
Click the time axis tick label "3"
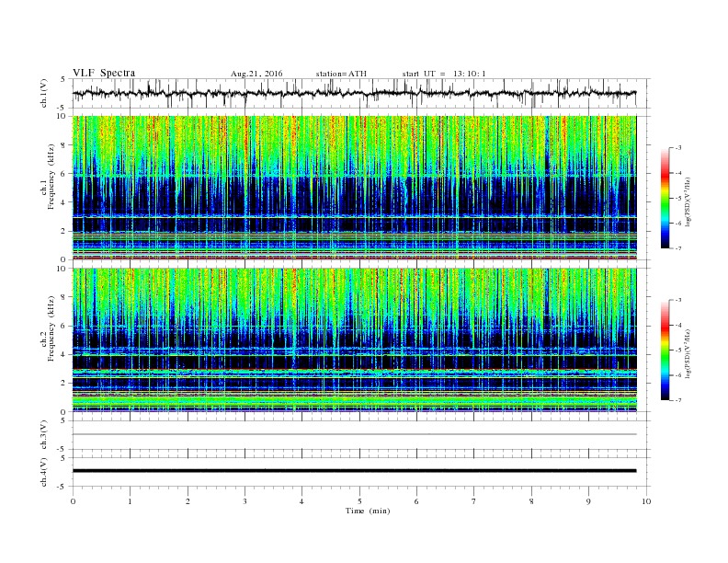(245, 501)
